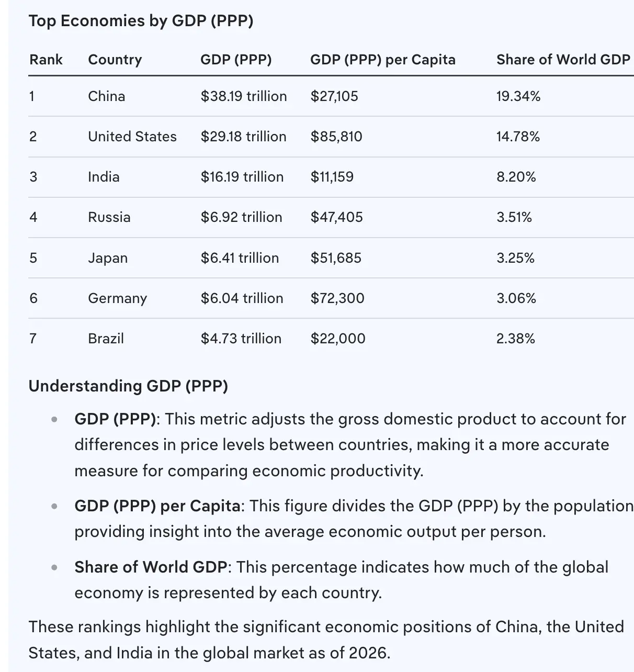The width and height of the screenshot is (634, 672).
Task: Click the $6.04 trillion GDP value
Action: (x=242, y=298)
